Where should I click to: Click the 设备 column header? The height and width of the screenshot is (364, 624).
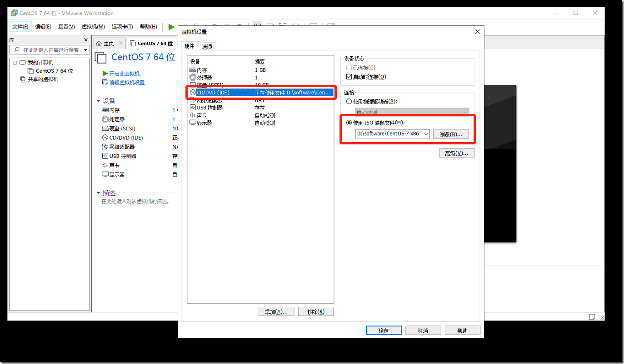(x=220, y=61)
